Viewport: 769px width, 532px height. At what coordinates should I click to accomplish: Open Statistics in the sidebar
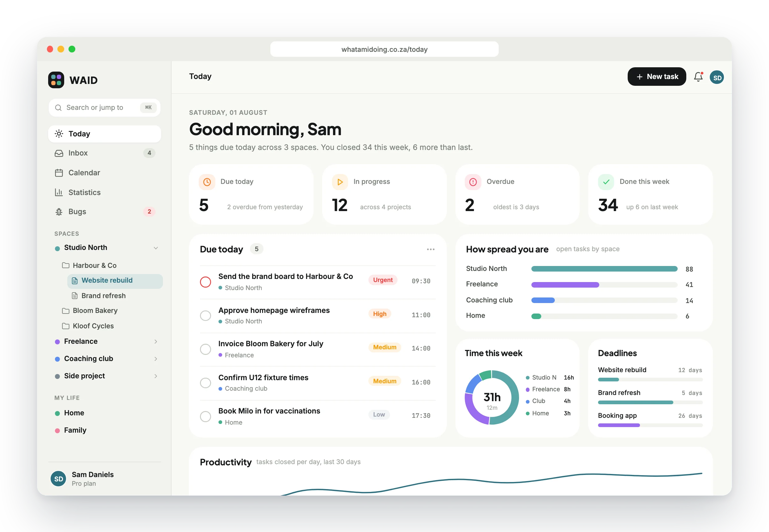[x=104, y=193]
